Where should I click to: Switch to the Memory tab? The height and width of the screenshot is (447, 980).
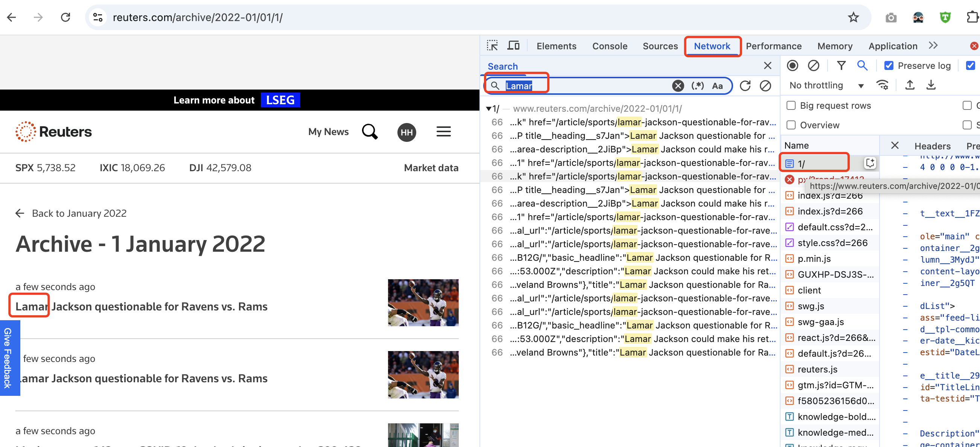click(835, 46)
